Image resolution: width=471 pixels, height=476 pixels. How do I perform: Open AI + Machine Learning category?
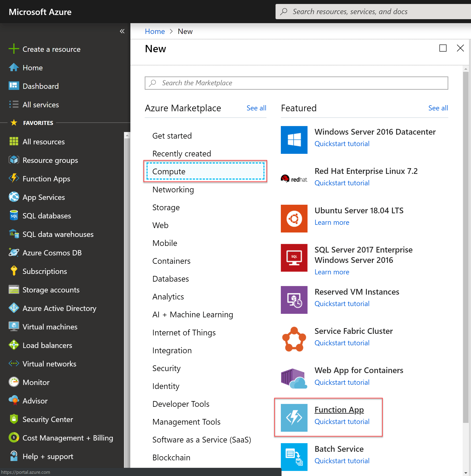tap(193, 314)
